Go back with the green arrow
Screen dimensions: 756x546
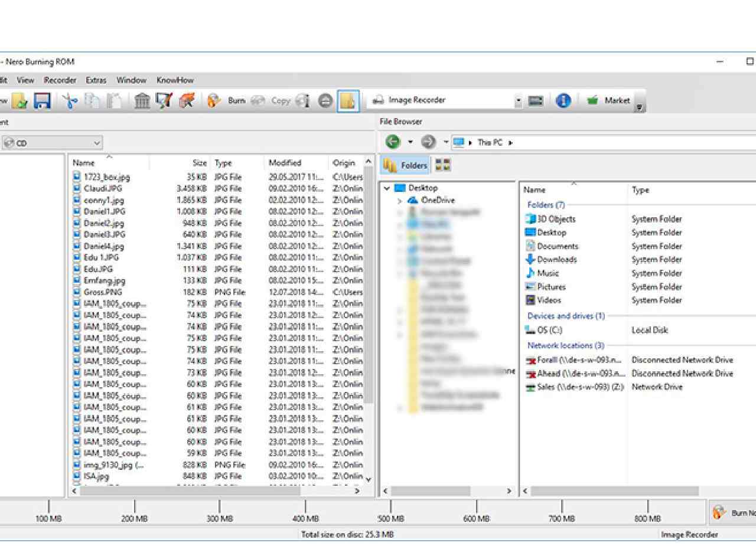[393, 142]
